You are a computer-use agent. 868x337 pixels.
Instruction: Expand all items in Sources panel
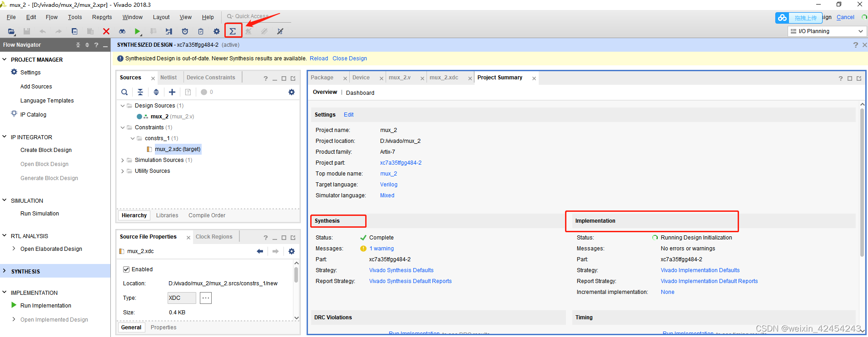tap(156, 92)
